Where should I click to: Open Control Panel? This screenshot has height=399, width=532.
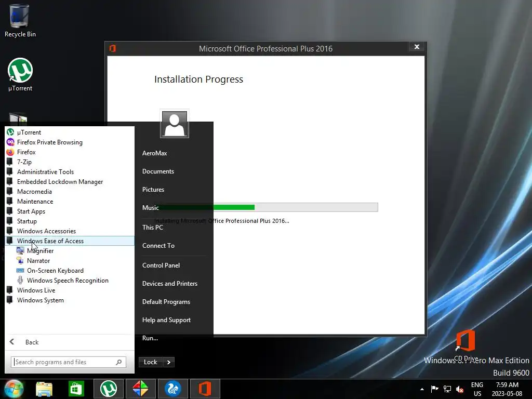174,265
